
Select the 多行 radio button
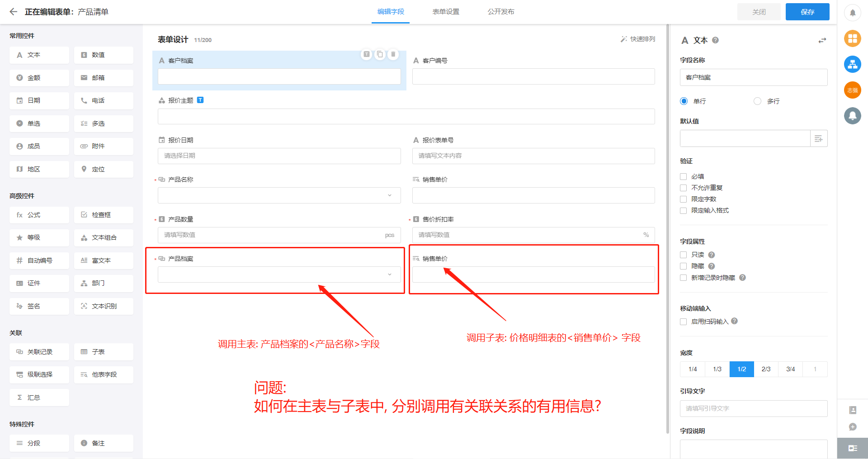click(757, 101)
